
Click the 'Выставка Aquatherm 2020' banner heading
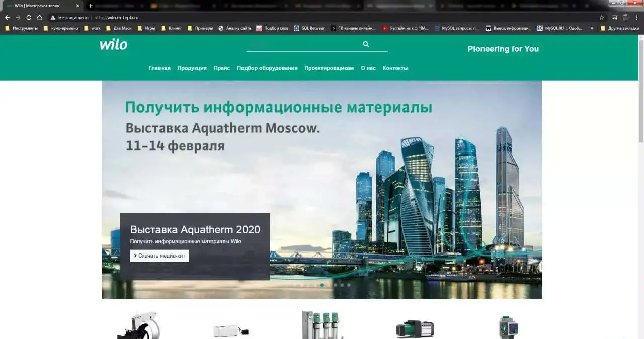click(x=195, y=230)
